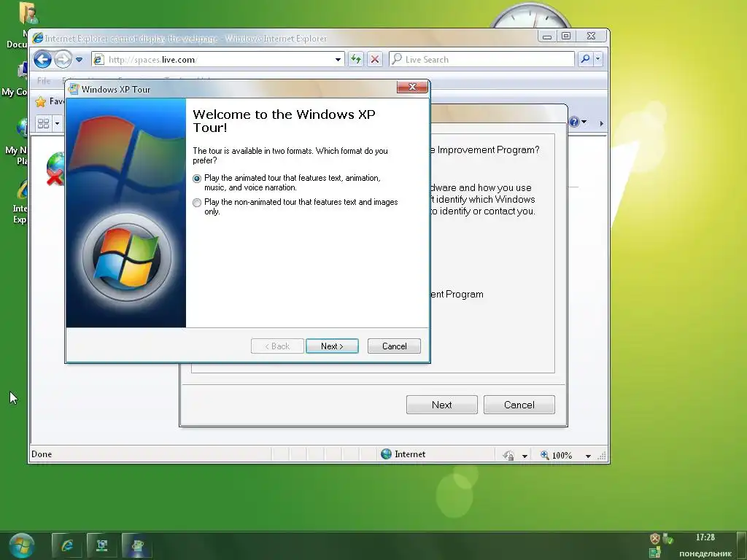Click the Internet zone globe in status bar
The image size is (747, 560).
pos(387,454)
